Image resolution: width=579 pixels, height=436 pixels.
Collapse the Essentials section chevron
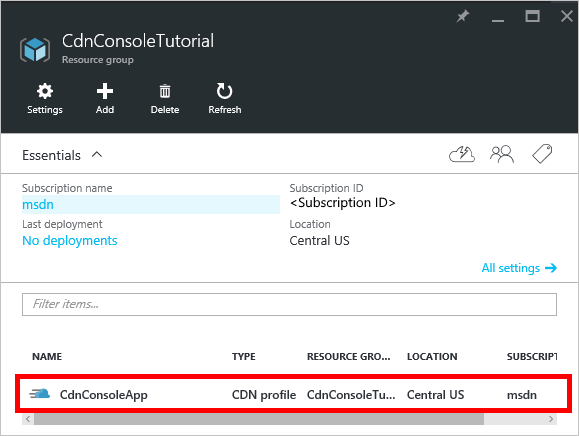[x=97, y=155]
